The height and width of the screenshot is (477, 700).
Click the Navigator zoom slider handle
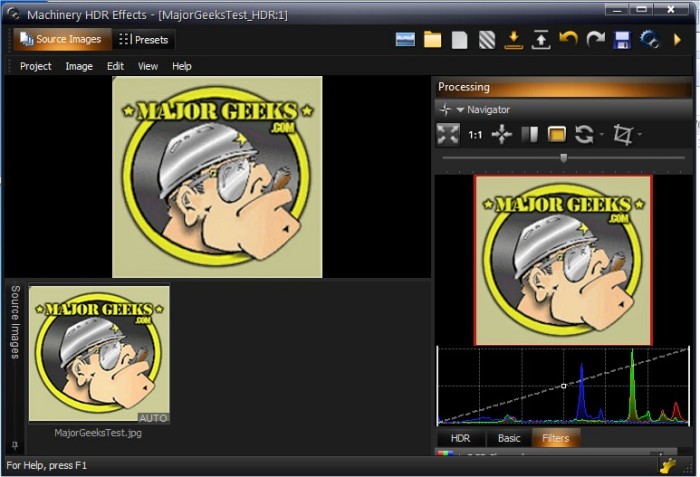(x=563, y=157)
